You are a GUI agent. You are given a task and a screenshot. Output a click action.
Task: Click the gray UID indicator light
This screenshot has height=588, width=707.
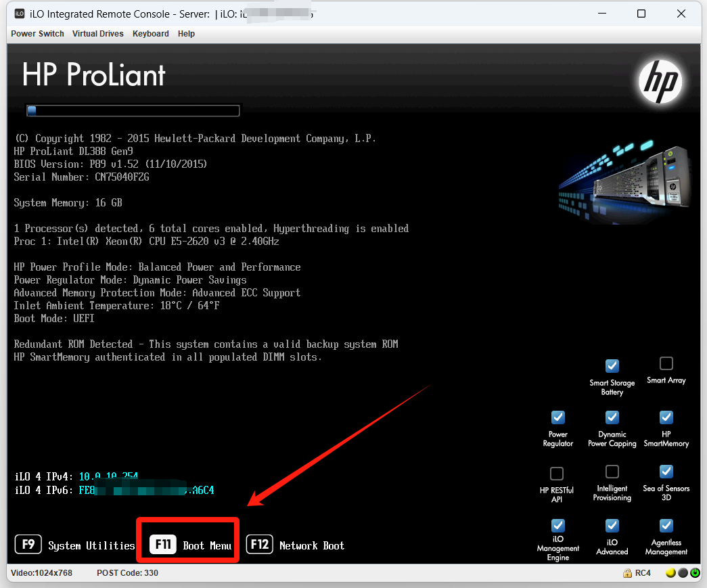click(683, 573)
